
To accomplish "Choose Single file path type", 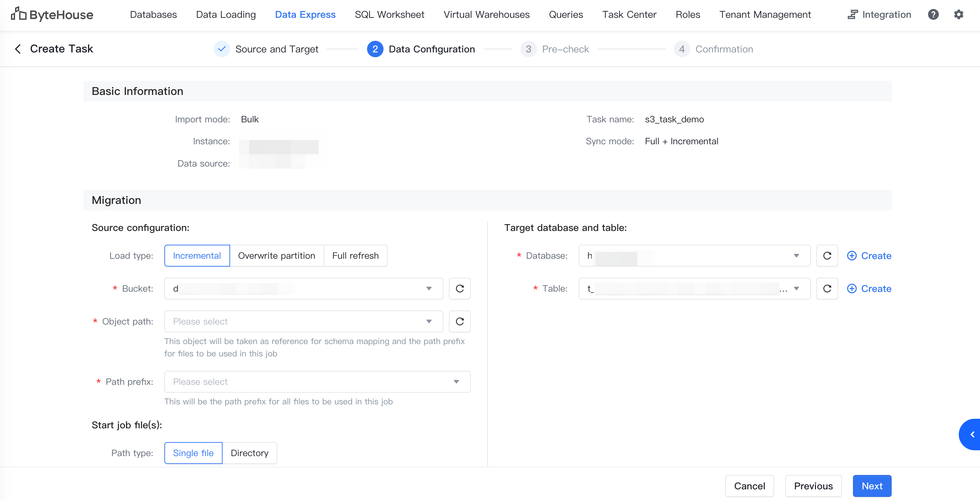I will coord(193,453).
